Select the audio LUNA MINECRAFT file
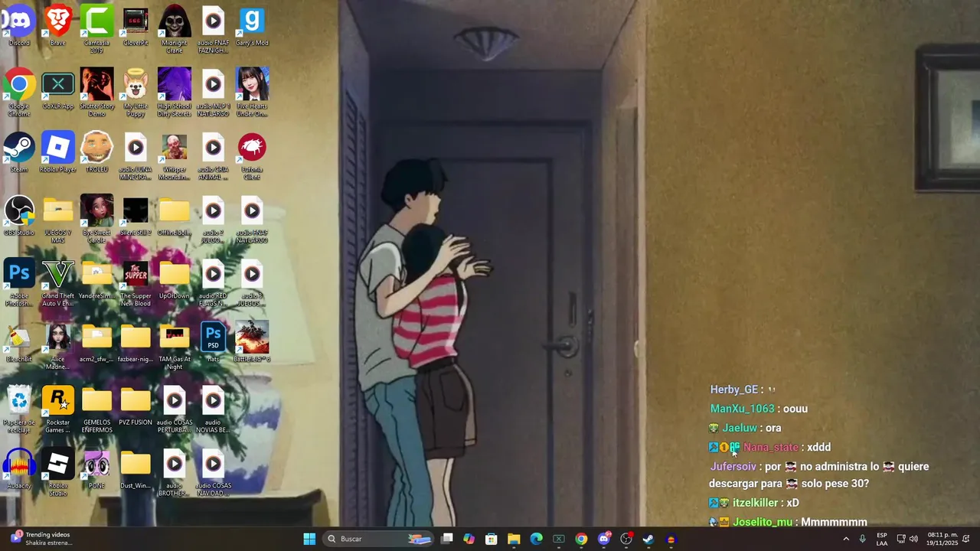 coord(136,157)
